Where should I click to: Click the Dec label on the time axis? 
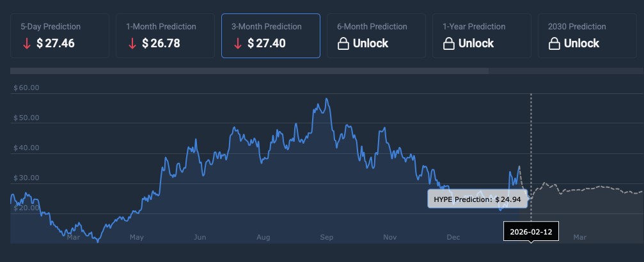point(453,237)
